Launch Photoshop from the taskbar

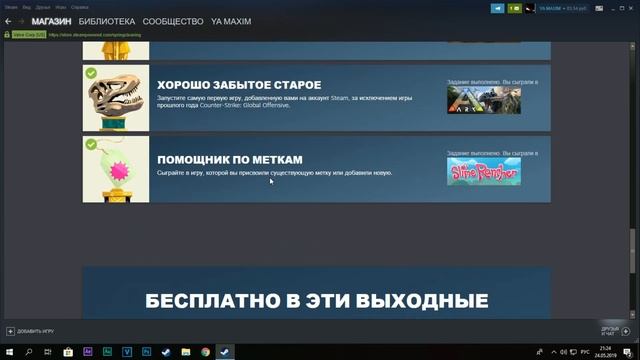[x=146, y=352]
